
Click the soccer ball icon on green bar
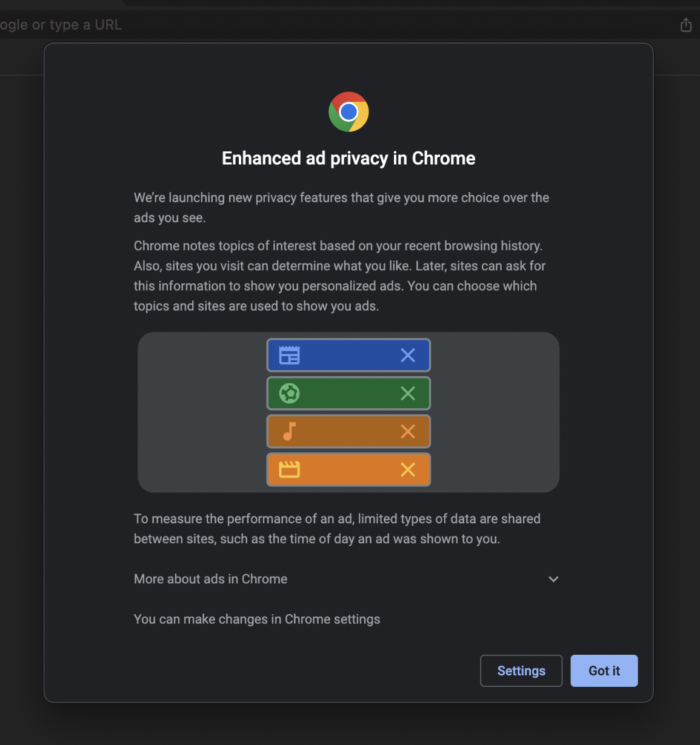(x=289, y=393)
